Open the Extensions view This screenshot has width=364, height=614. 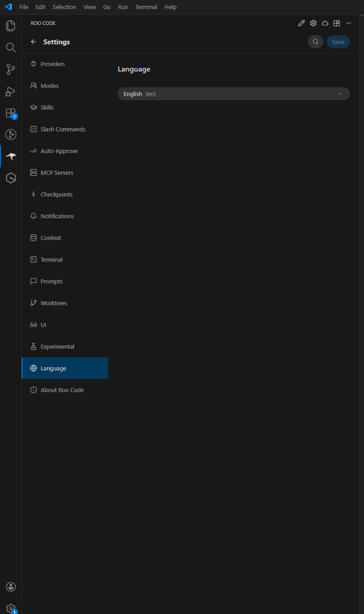pos(10,113)
